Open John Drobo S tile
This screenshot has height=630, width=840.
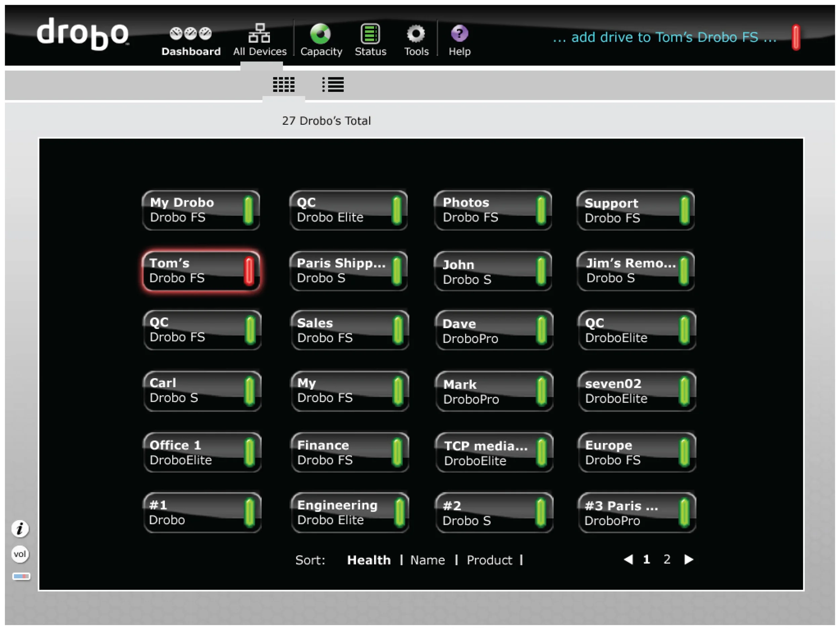click(493, 271)
